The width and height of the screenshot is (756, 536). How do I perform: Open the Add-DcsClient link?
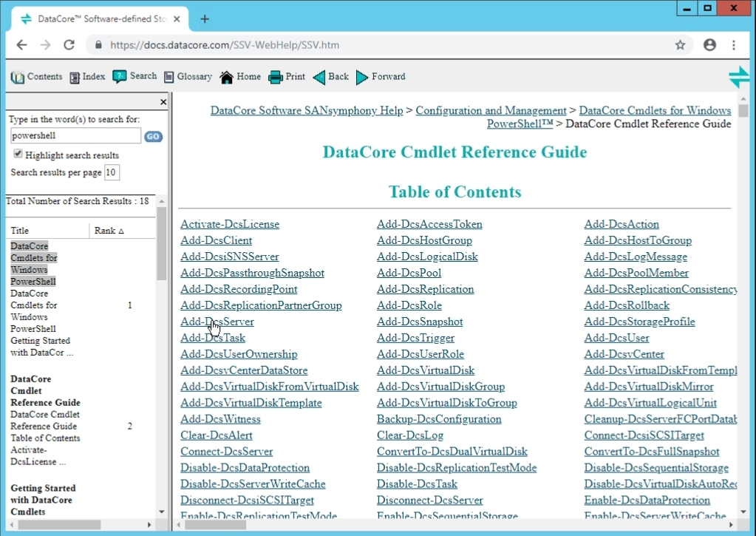pyautogui.click(x=216, y=240)
